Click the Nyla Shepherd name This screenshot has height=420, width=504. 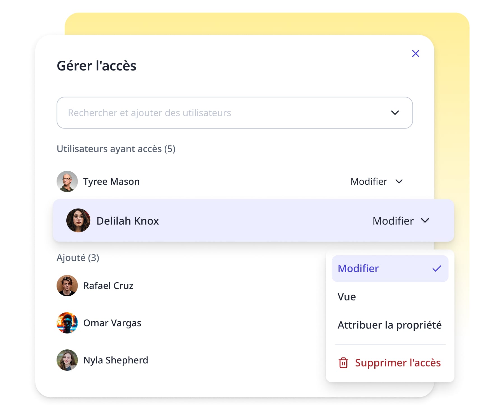point(116,360)
